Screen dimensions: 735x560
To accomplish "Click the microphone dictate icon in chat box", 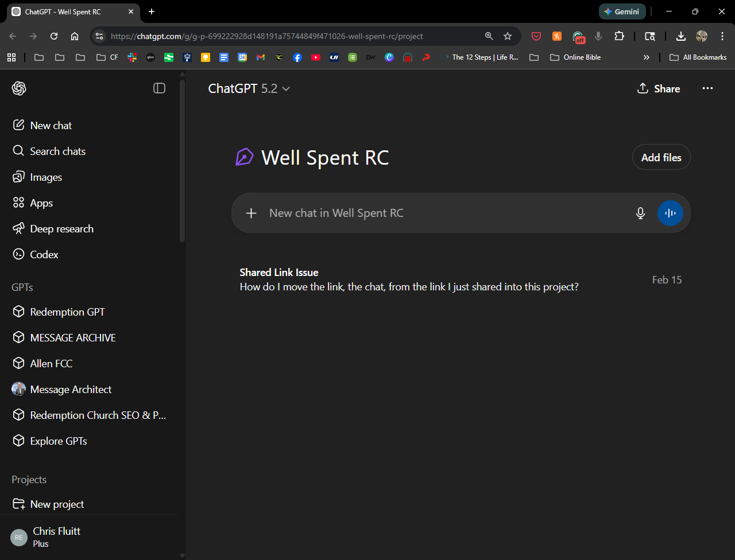I will (641, 213).
